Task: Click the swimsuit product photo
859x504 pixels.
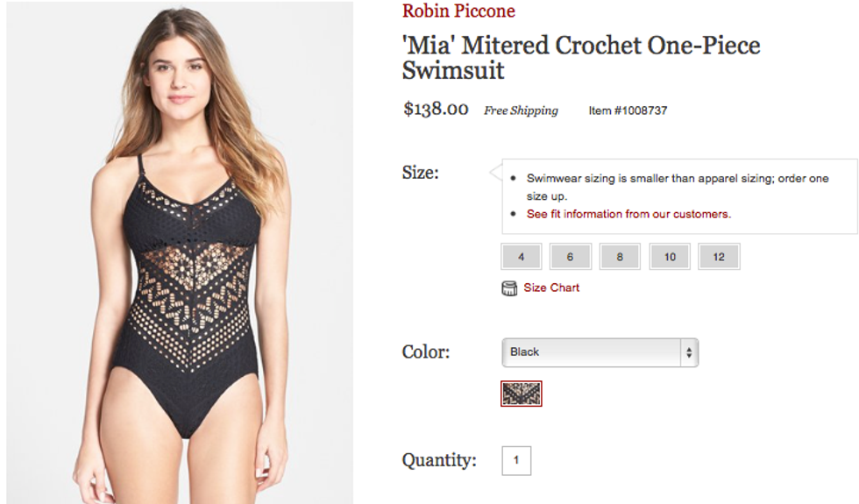Action: (x=180, y=252)
